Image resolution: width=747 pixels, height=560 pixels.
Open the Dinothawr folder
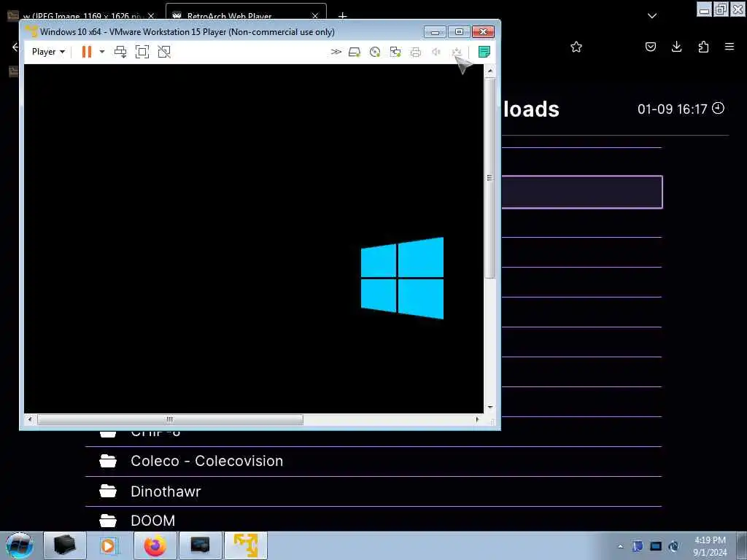click(373, 491)
